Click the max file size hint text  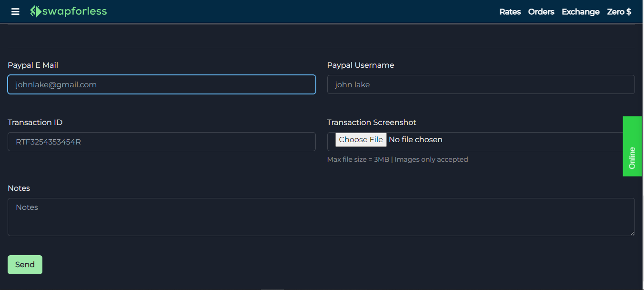[x=397, y=160]
